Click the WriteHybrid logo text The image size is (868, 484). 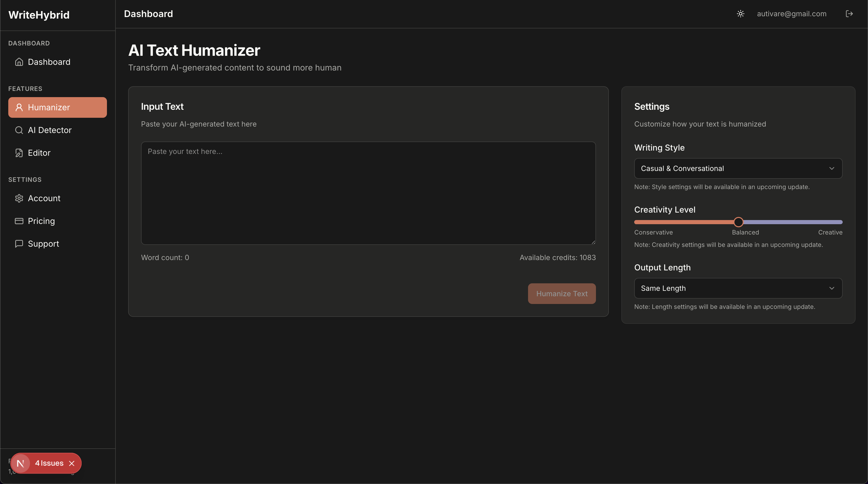pyautogui.click(x=39, y=15)
